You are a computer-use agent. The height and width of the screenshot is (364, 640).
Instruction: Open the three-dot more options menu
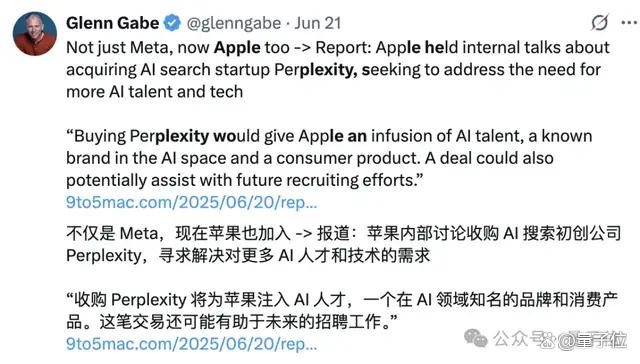click(x=629, y=23)
